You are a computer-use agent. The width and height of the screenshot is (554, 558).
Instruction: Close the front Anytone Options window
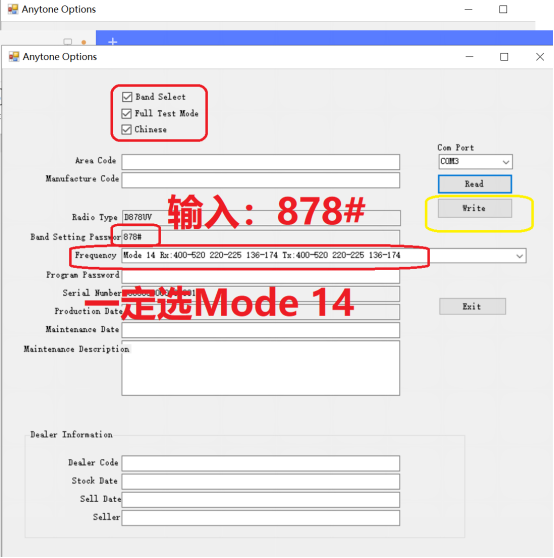540,57
